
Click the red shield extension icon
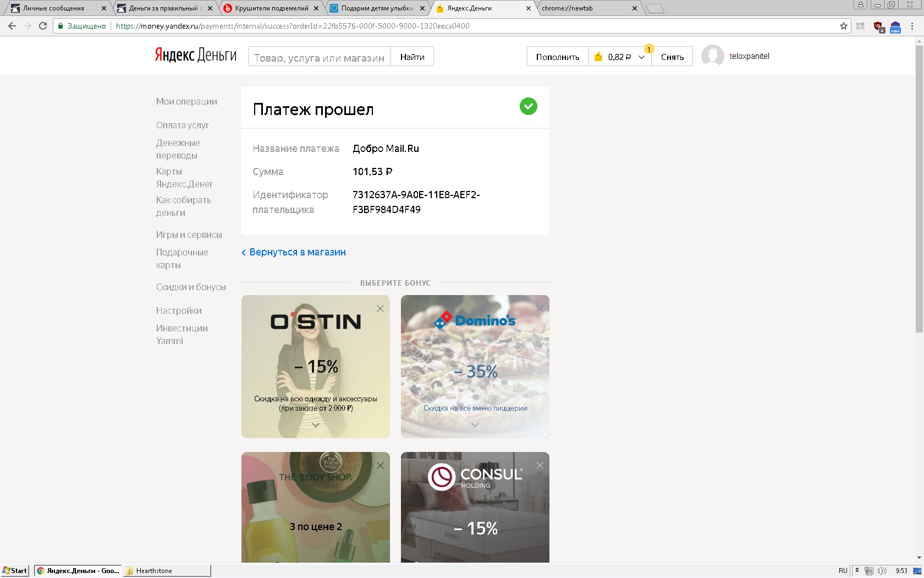click(878, 26)
